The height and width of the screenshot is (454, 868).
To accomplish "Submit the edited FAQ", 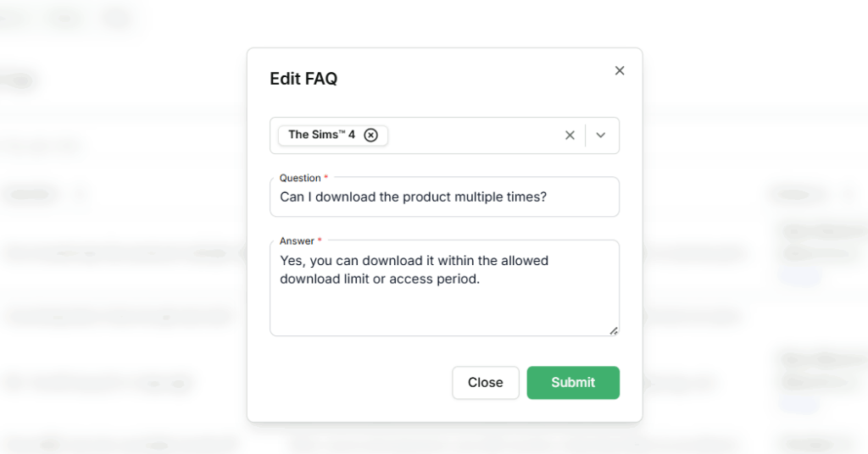I will coord(573,383).
